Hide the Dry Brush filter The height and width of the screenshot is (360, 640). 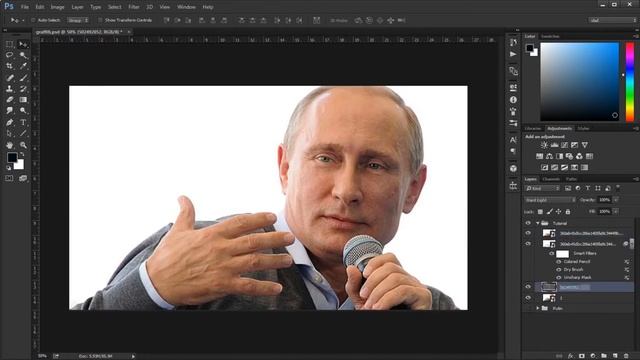tap(559, 269)
